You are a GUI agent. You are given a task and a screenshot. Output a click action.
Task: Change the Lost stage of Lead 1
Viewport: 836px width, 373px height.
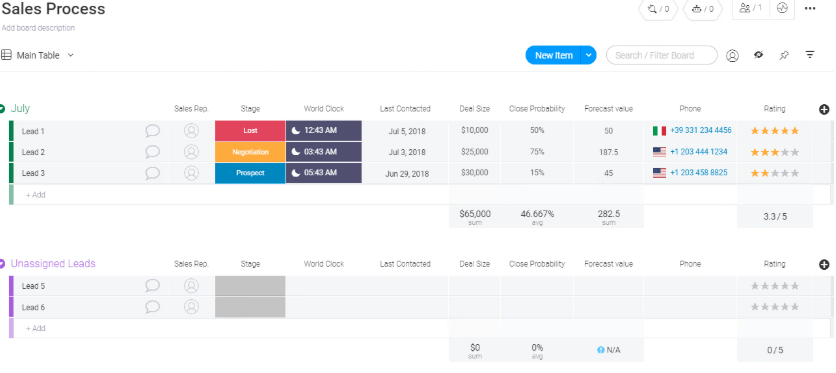tap(250, 131)
